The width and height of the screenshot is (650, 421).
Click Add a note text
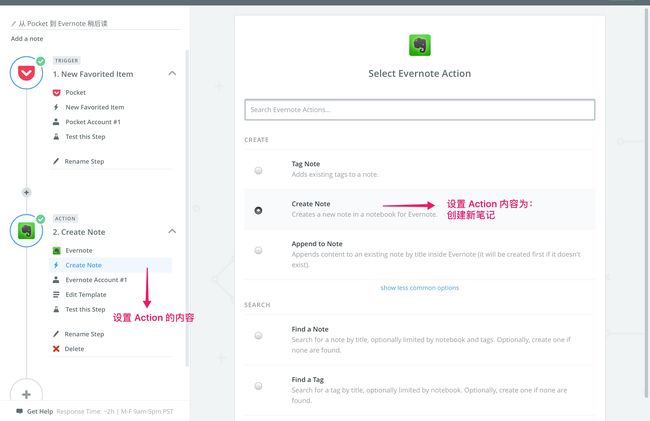(x=27, y=39)
